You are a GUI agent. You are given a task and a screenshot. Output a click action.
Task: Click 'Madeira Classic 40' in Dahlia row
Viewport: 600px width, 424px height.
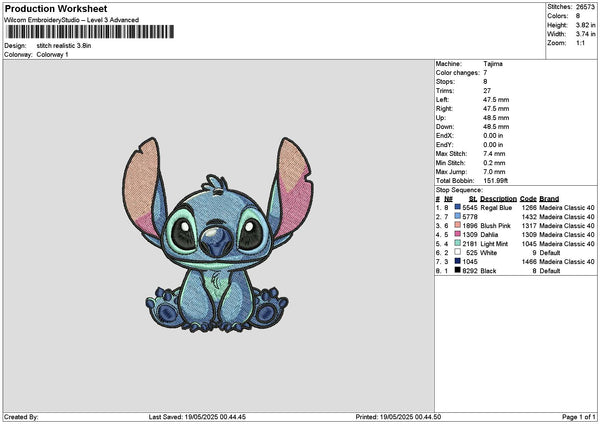(567, 235)
